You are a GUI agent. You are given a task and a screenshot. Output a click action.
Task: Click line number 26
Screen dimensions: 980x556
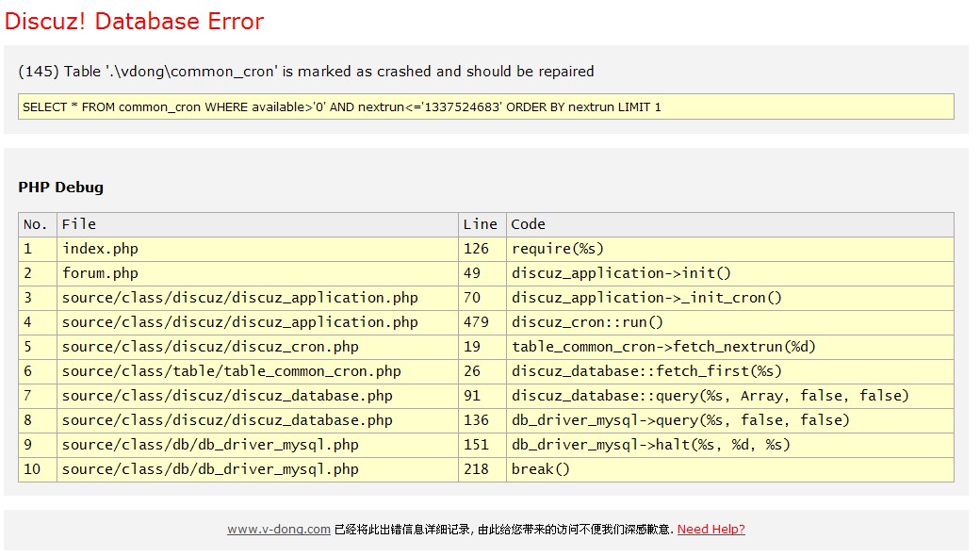pyautogui.click(x=472, y=371)
